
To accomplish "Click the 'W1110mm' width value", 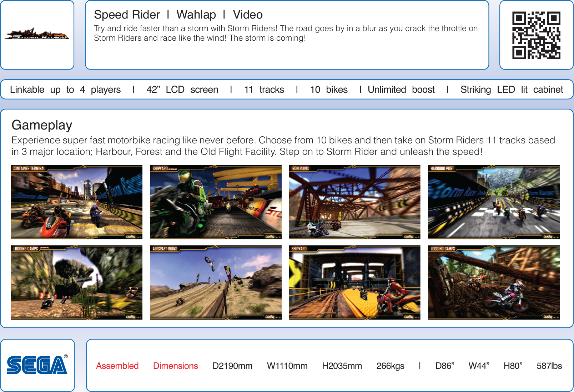I will tap(287, 366).
